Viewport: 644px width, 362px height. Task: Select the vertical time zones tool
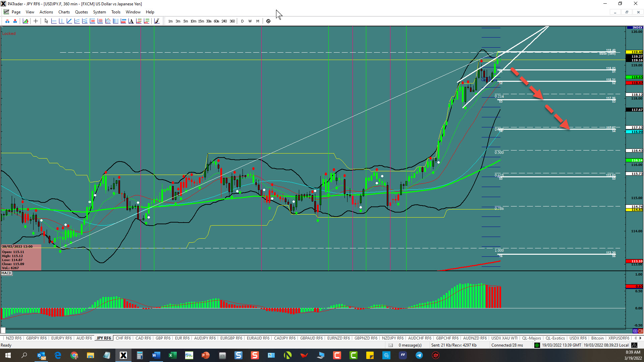pos(115,21)
